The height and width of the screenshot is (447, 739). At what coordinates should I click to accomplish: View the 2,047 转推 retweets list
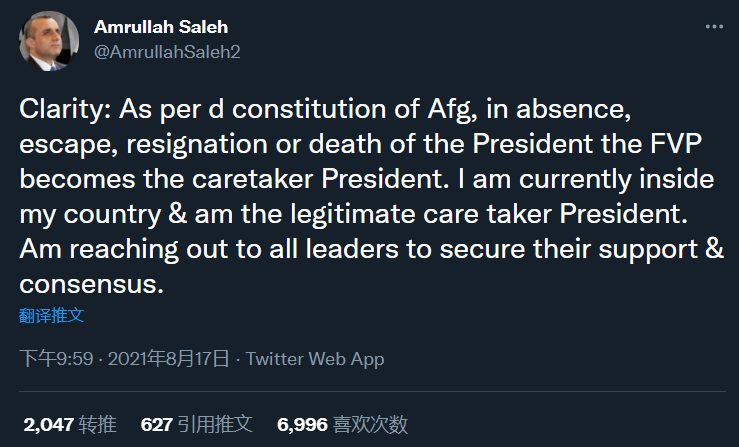coord(70,424)
